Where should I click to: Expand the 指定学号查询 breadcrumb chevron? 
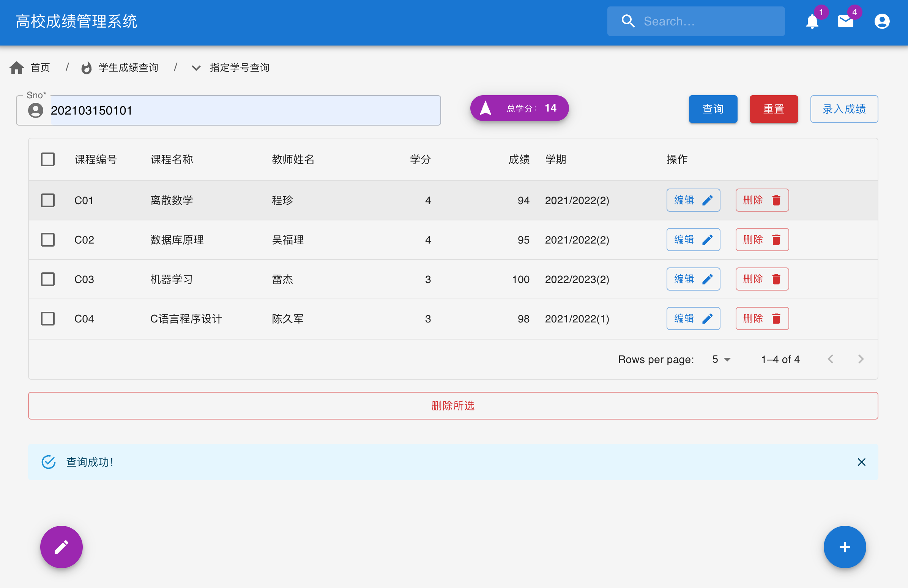[x=196, y=68]
